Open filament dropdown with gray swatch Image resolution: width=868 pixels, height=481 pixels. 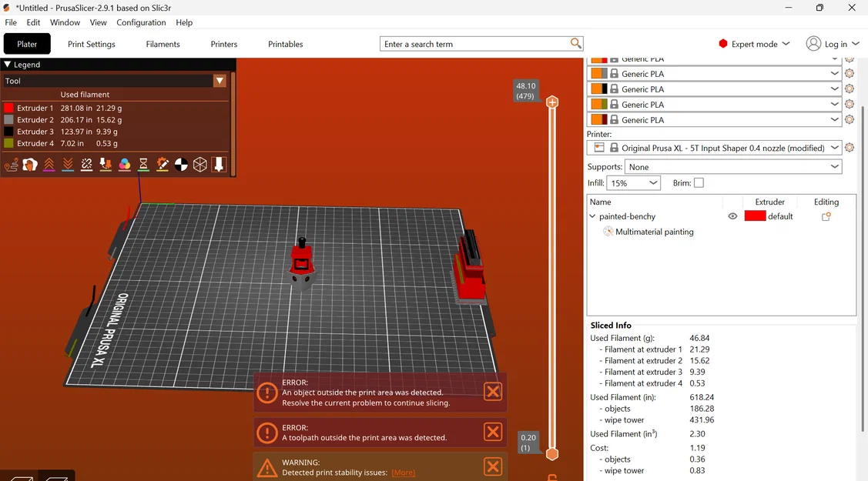[714, 74]
